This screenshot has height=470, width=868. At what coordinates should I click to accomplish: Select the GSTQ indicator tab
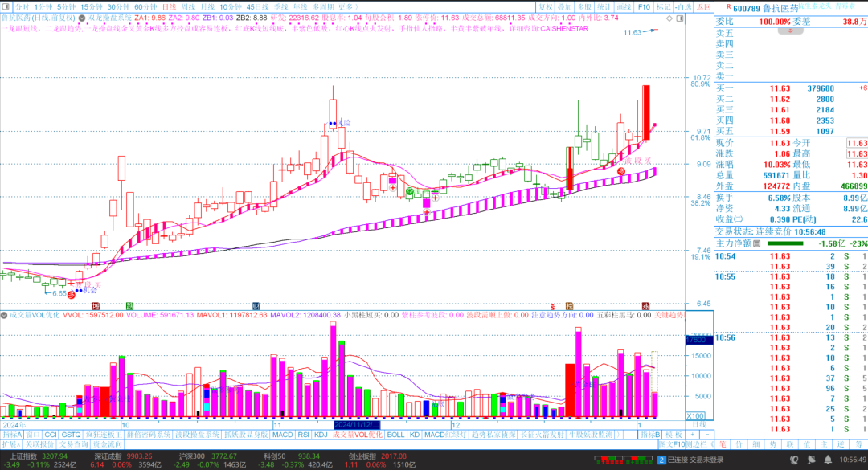pos(71,435)
